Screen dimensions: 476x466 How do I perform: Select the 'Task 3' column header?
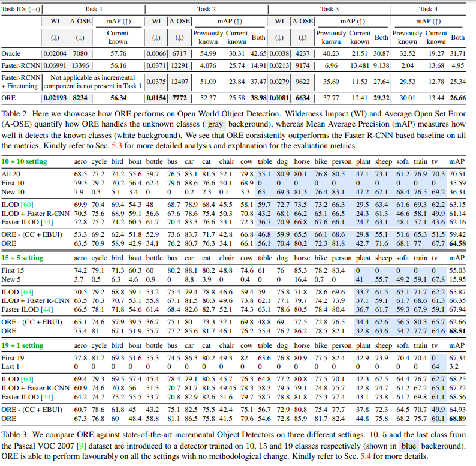tap(329, 9)
